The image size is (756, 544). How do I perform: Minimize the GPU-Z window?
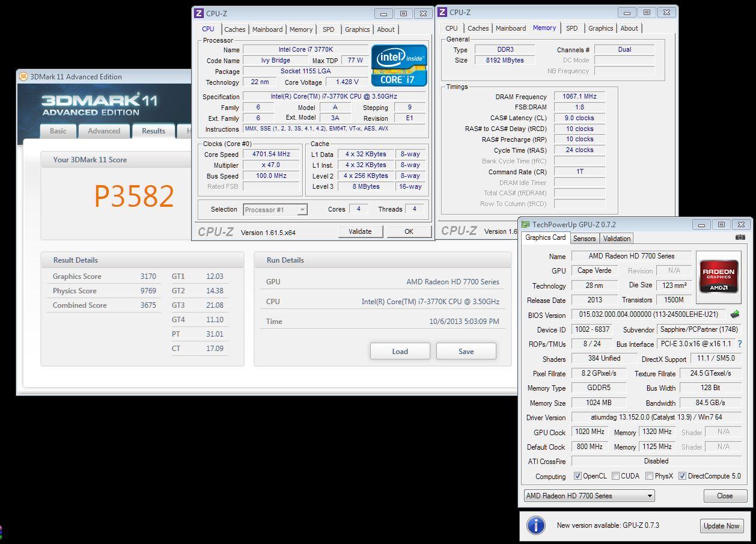[x=701, y=225]
